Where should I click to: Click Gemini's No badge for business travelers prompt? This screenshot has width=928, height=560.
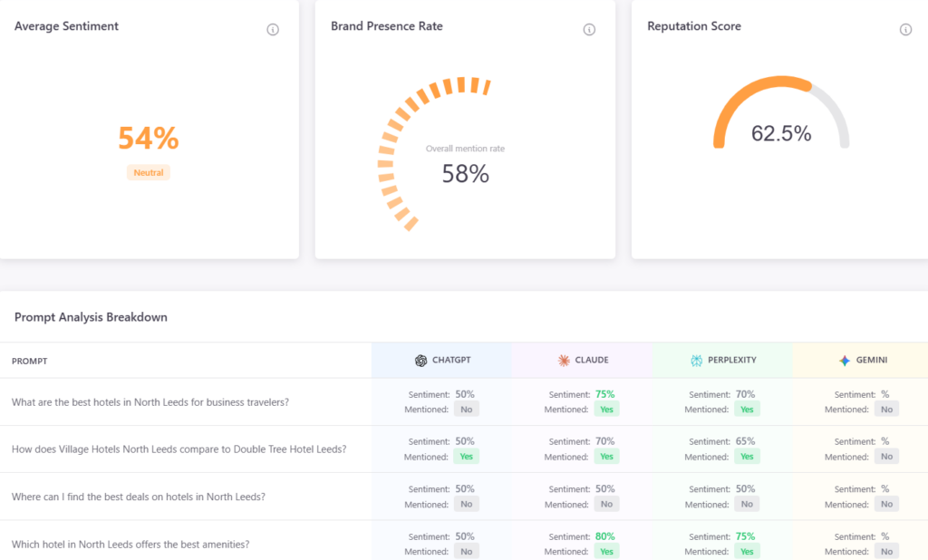(886, 410)
